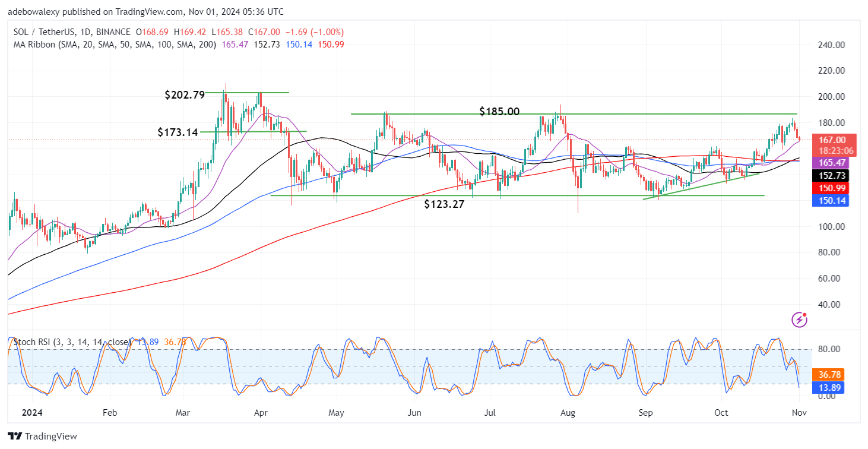868x449 pixels.
Task: Click the May time axis label
Action: tap(337, 412)
